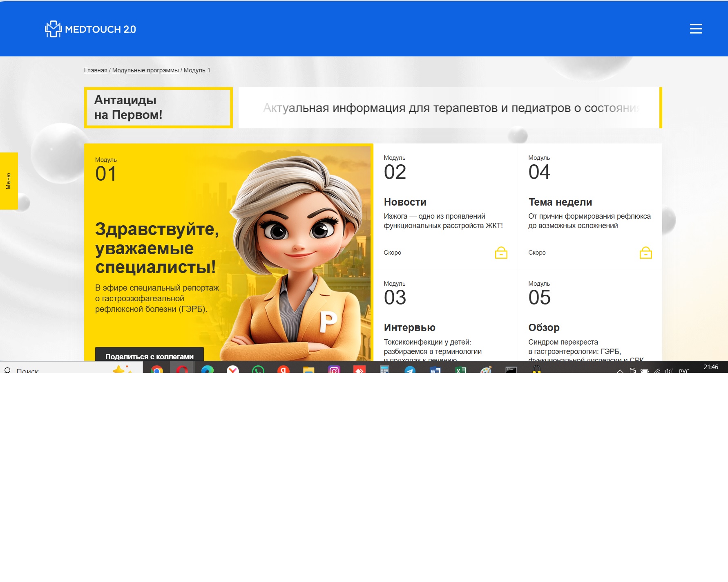This screenshot has width=728, height=582.
Task: Open Модульные программы breadcrumb link
Action: pos(145,70)
